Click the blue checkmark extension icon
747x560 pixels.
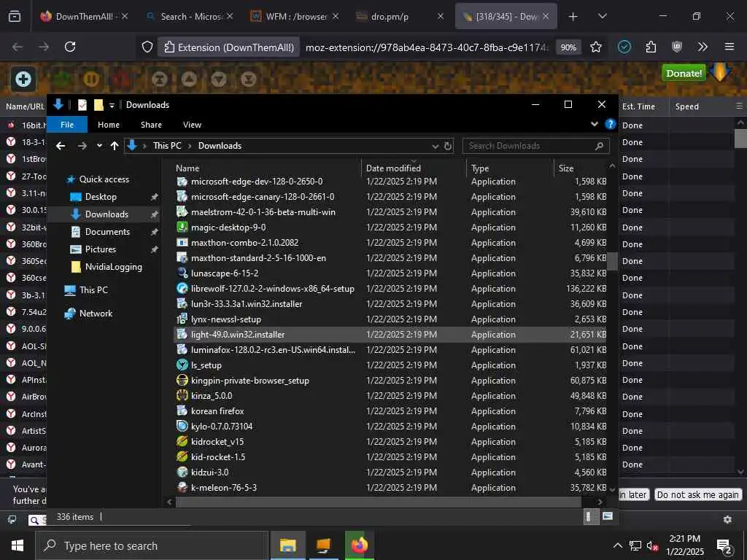pos(624,47)
